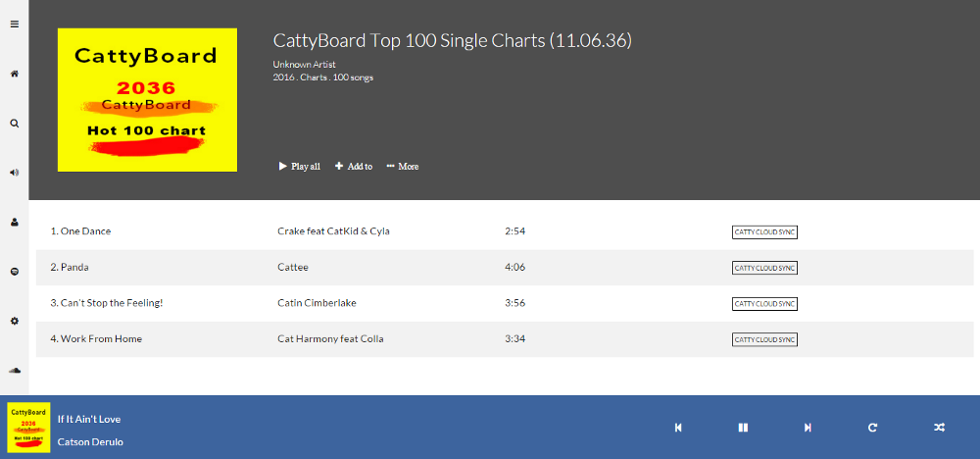Skip to the next track
This screenshot has height=459, width=980.
(808, 428)
